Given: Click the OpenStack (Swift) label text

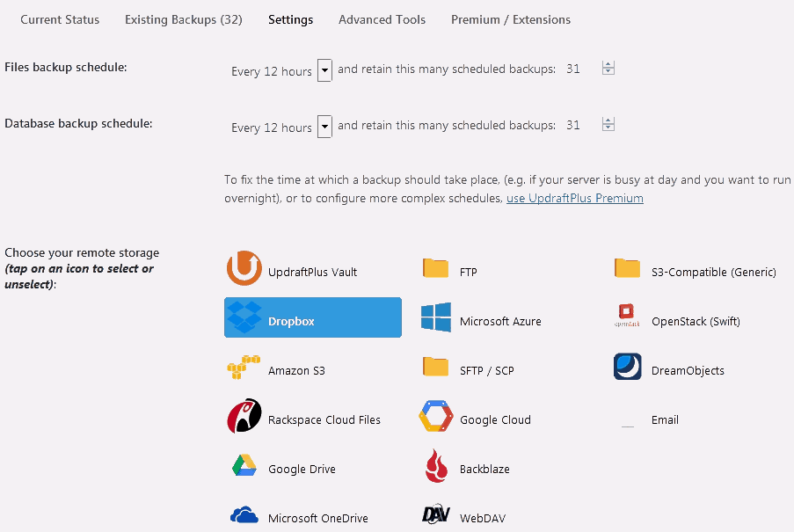Looking at the screenshot, I should pos(696,322).
